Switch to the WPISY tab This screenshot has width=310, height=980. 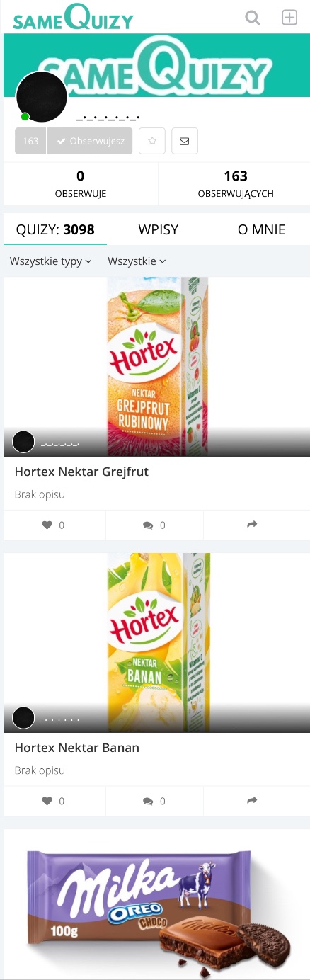pos(159,229)
